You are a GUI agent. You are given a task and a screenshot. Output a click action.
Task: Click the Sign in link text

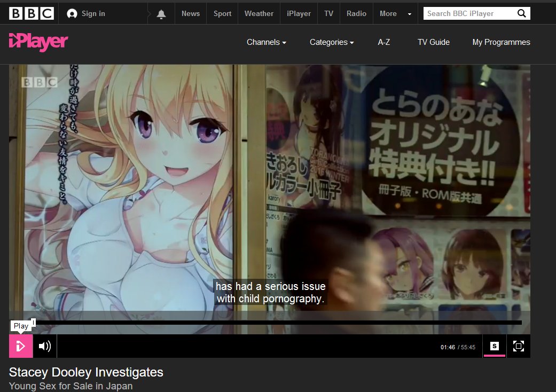pyautogui.click(x=93, y=13)
